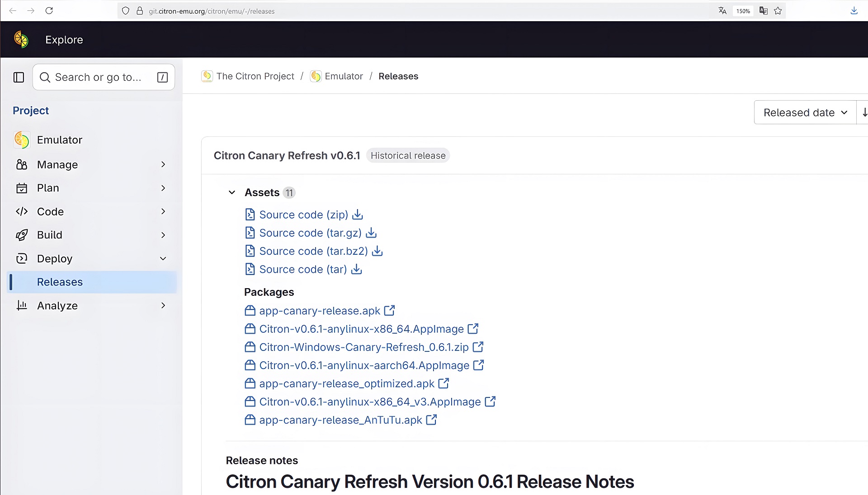Select Releases in the sidebar
868x495 pixels.
60,282
